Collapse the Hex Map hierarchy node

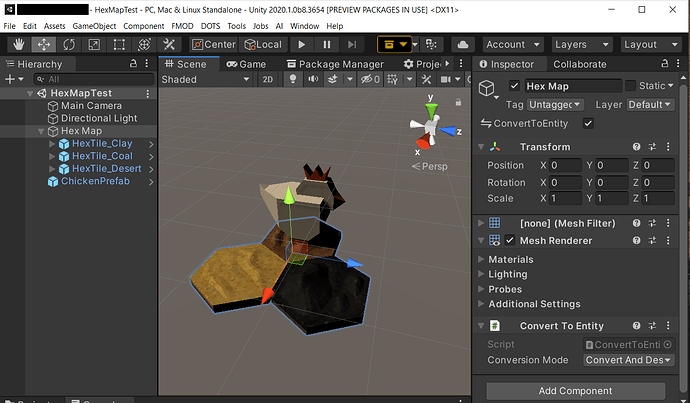[41, 131]
